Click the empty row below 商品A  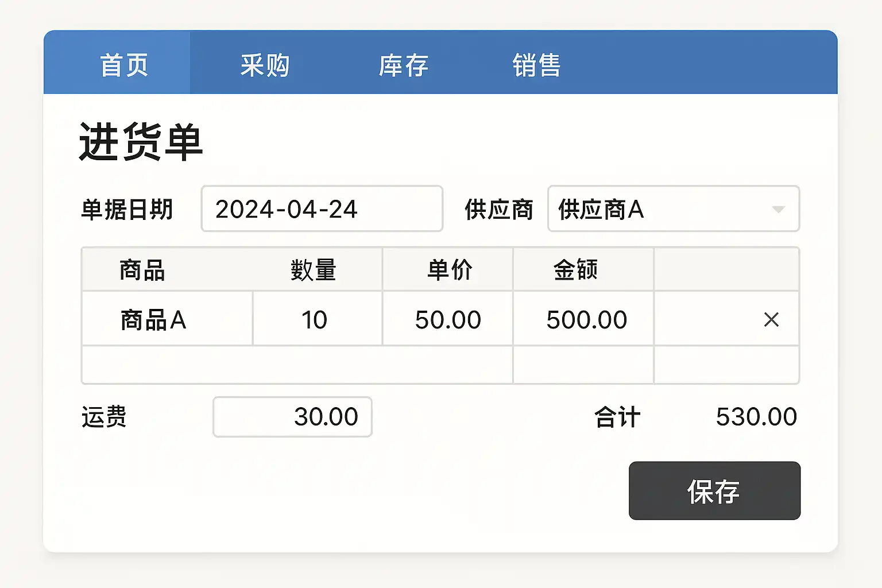(297, 365)
